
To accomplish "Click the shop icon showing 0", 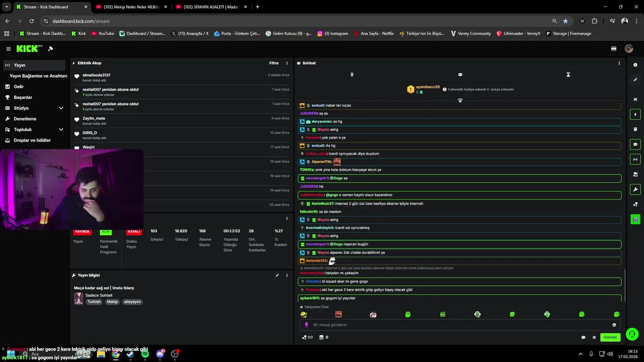I will (324, 337).
